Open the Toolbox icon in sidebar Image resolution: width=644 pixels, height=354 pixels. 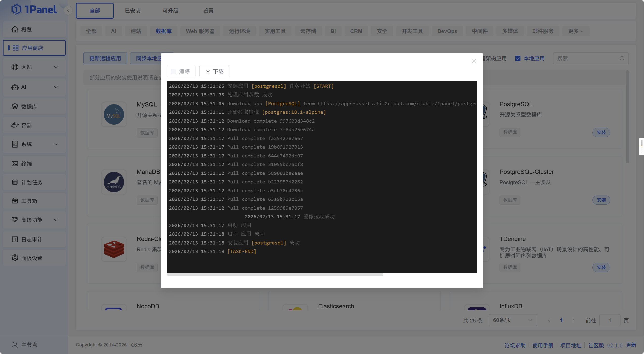[15, 201]
